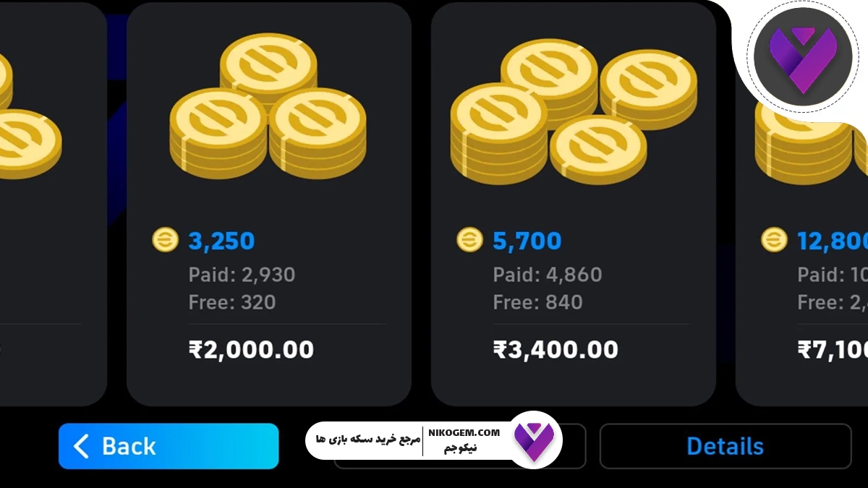Click the coin icon beside 12,800
The width and height of the screenshot is (868, 488).
click(774, 240)
